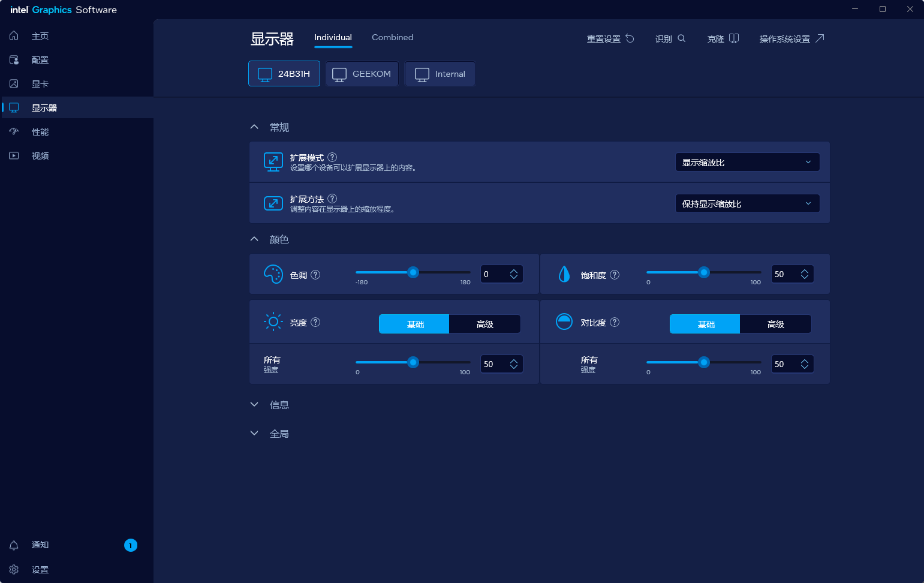Image resolution: width=924 pixels, height=583 pixels.
Task: Open the 显卡 section in sidebar
Action: (40, 84)
